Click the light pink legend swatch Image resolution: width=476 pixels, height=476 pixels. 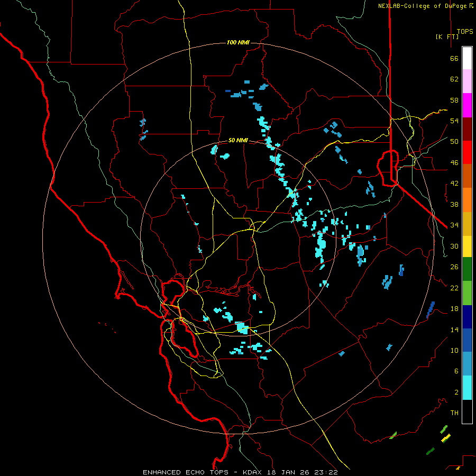click(x=467, y=81)
